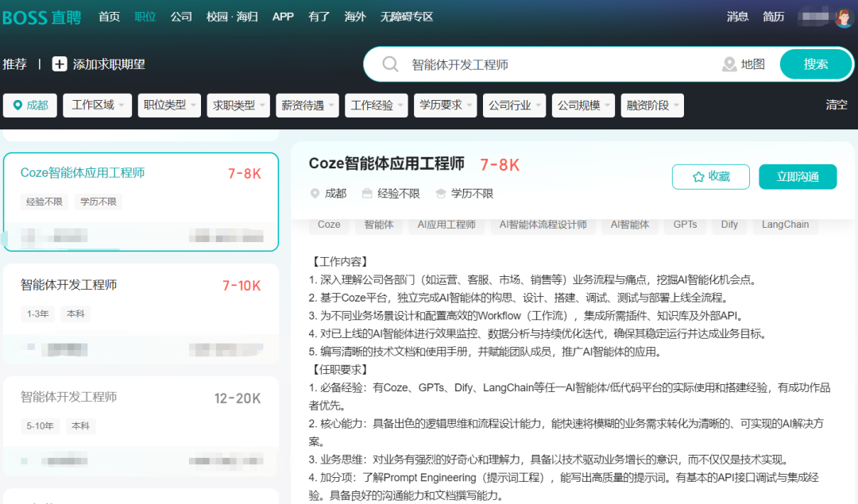The image size is (858, 504).
Task: Go to 首页 in top navigation
Action: [x=109, y=17]
